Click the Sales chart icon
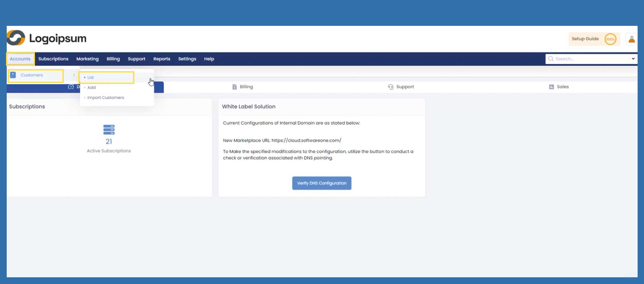 [551, 87]
